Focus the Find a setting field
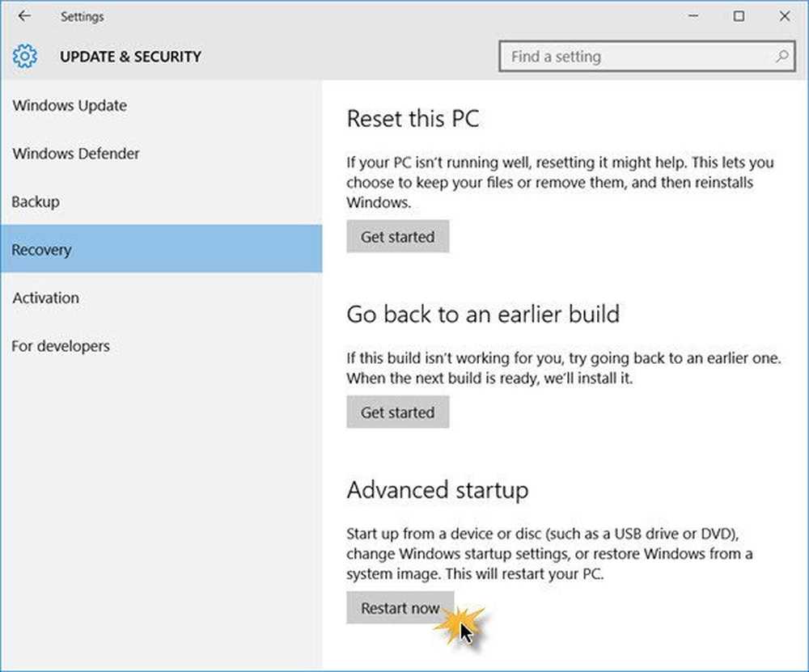 coord(639,57)
